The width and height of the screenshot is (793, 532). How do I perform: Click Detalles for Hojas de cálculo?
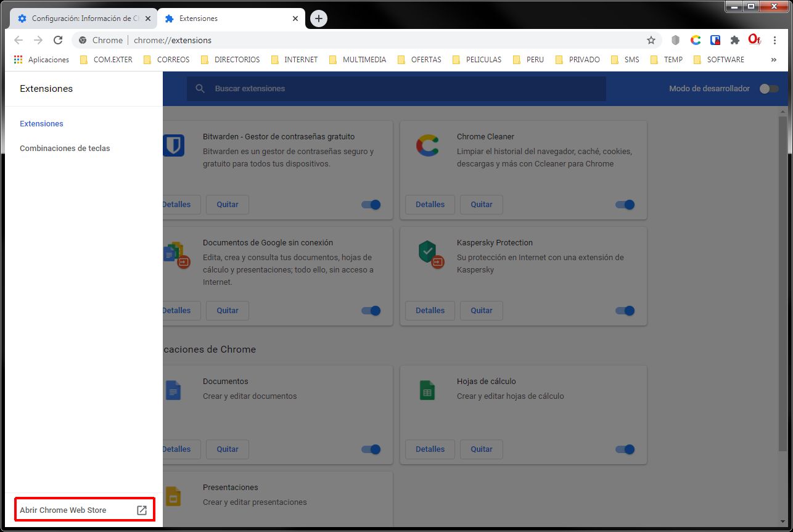[x=430, y=449]
